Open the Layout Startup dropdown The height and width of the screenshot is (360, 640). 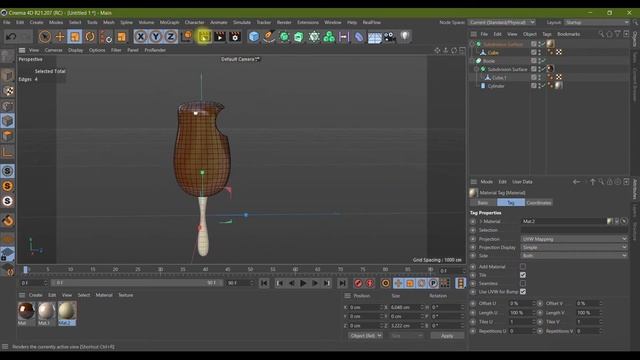(596, 22)
